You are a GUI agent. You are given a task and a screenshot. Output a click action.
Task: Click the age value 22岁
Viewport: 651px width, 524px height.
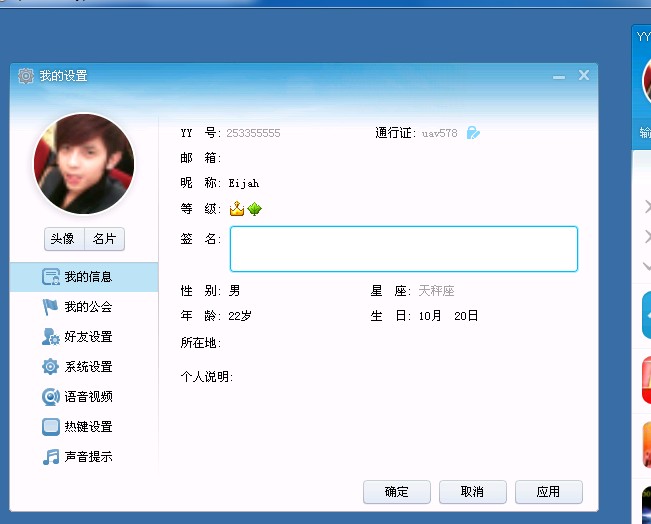click(240, 316)
